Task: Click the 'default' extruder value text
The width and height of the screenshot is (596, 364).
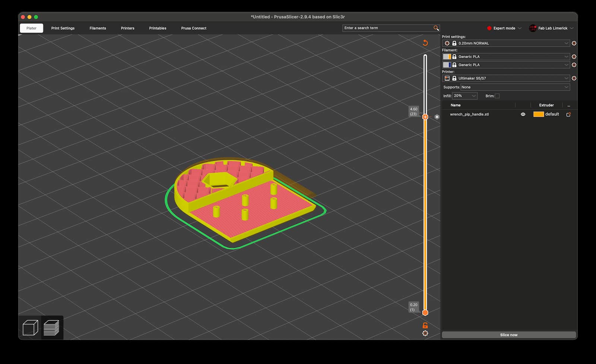Action: [552, 114]
